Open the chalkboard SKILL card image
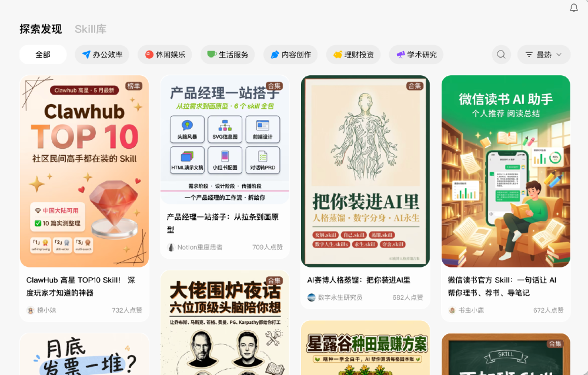The image size is (588, 375). click(x=506, y=354)
